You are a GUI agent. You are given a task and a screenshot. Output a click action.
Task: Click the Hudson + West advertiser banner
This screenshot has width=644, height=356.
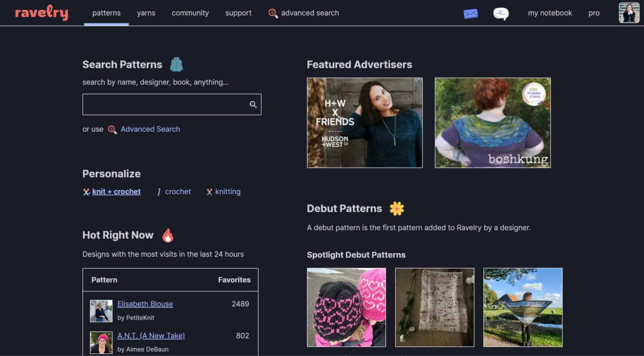364,123
